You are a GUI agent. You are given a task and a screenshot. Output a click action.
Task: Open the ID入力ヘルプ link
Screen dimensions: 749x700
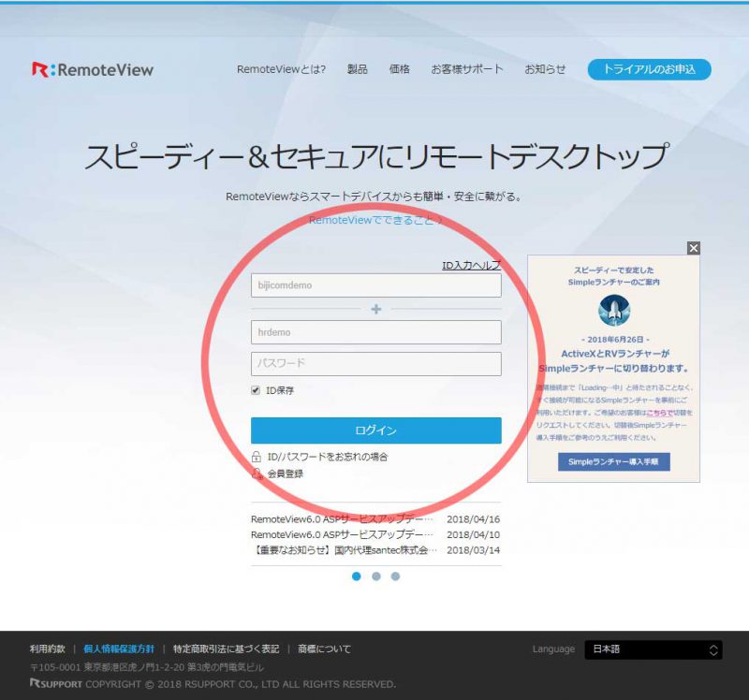(x=472, y=265)
